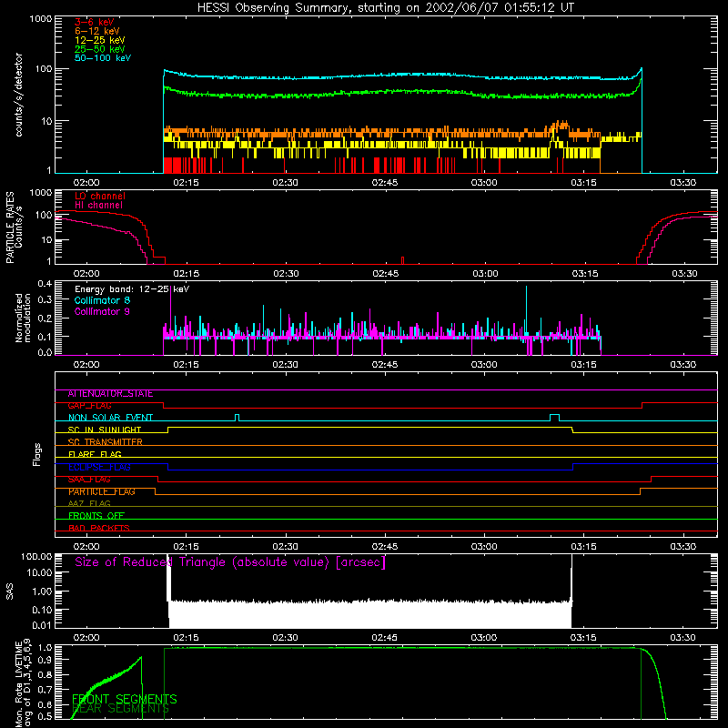728x728 pixels.
Task: Click the Normalized modulation axis label
Action: (x=24, y=318)
